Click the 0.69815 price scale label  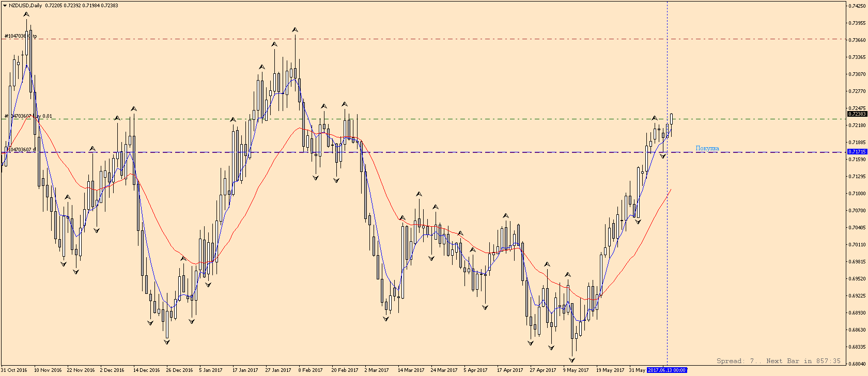pos(858,262)
